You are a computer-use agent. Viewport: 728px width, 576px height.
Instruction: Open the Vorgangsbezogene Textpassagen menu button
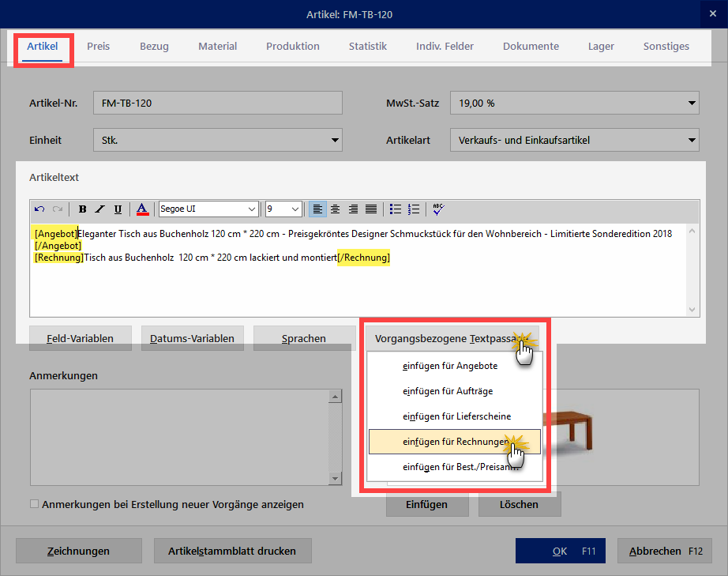point(452,338)
